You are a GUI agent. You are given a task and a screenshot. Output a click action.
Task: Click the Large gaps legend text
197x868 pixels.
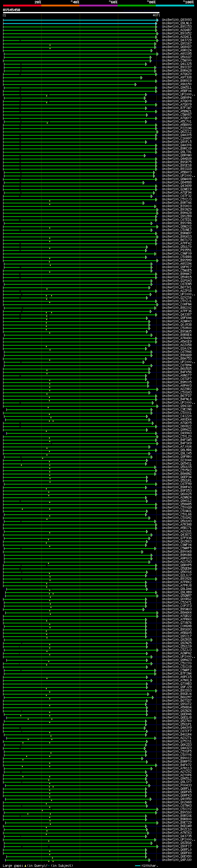(x=38, y=865)
